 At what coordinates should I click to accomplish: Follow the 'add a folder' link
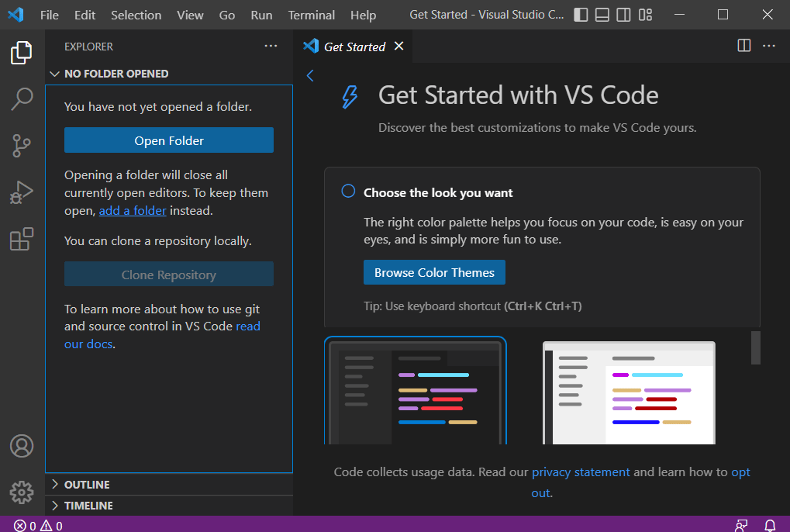[133, 211]
